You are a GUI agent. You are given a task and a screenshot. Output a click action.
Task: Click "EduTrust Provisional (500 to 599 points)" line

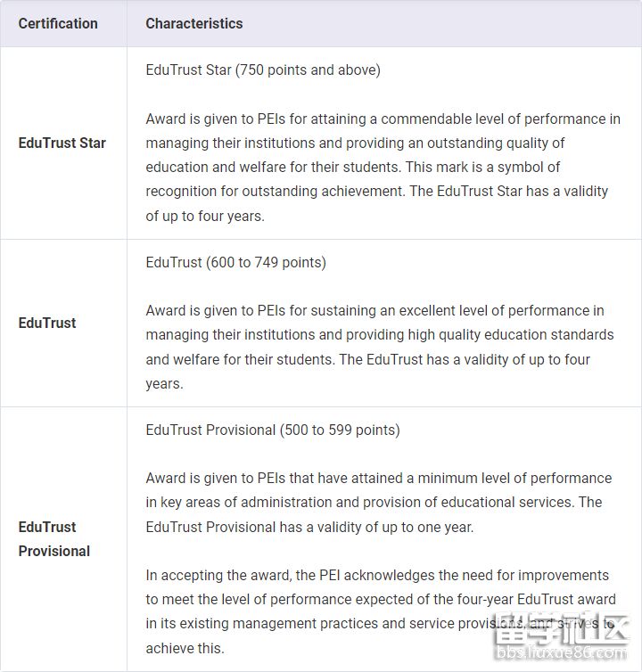[x=273, y=430]
